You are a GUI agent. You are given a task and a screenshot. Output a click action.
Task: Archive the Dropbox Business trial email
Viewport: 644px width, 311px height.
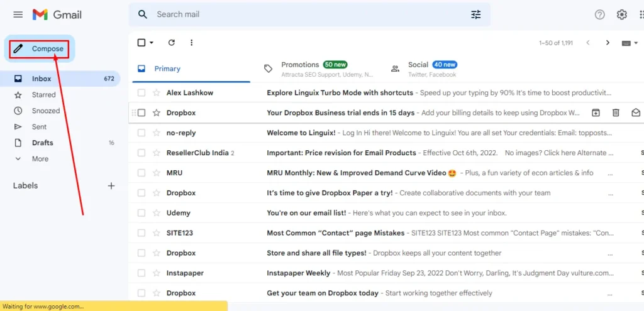(x=596, y=112)
